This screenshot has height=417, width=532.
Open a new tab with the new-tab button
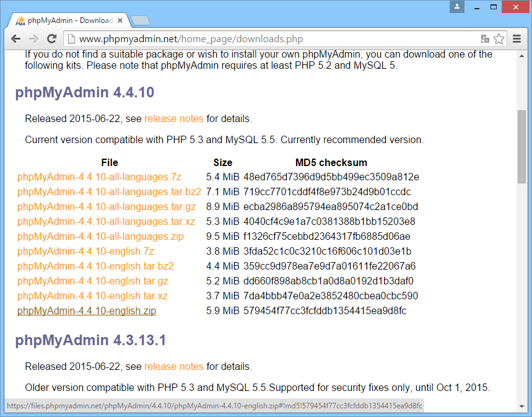pyautogui.click(x=141, y=20)
